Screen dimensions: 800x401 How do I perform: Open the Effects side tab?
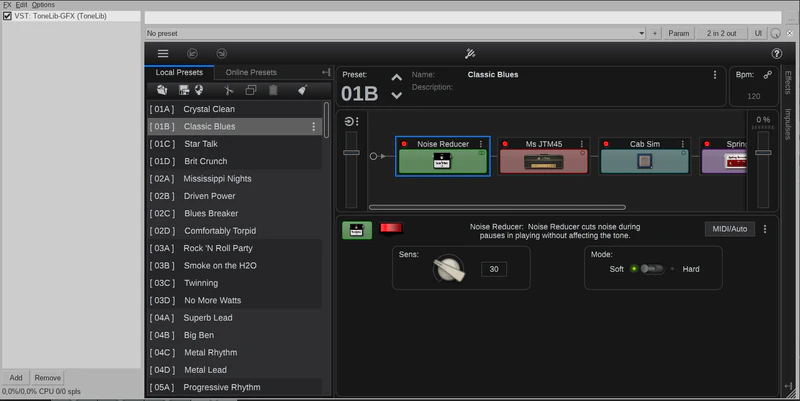point(788,83)
